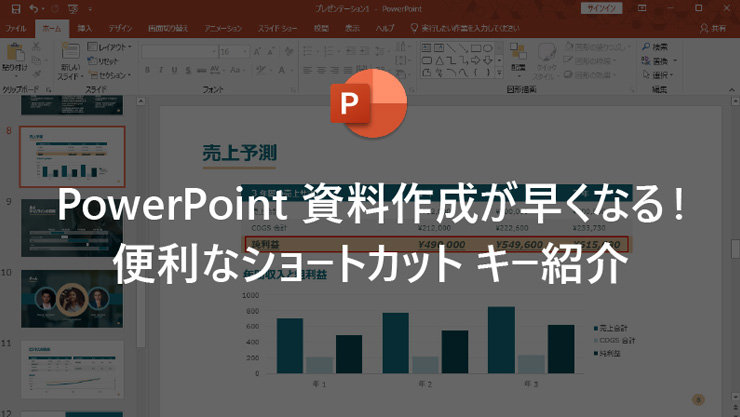740x417 pixels.
Task: Expand the shapes gallery More button
Action: tap(499, 73)
